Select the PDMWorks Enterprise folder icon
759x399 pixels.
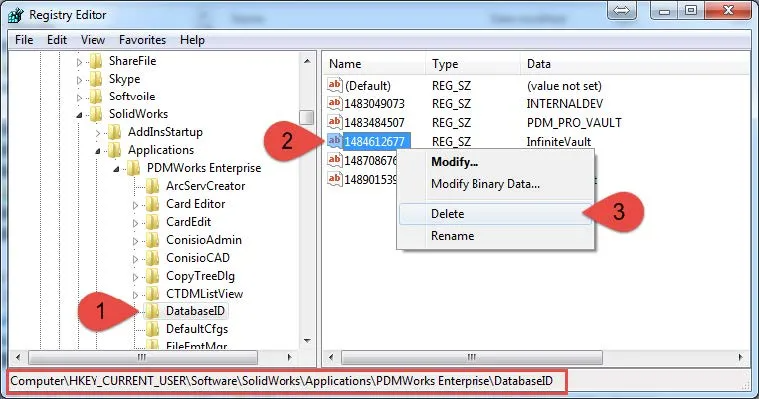point(134,168)
